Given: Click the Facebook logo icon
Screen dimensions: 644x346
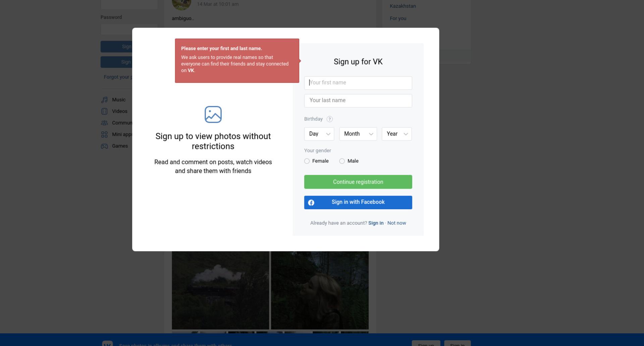Looking at the screenshot, I should click(311, 203).
